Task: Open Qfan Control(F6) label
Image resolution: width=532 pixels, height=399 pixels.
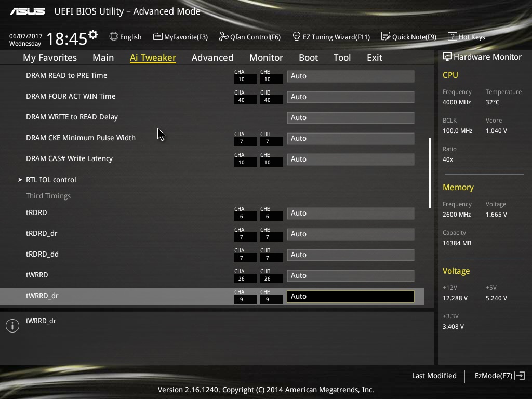Action: point(256,37)
